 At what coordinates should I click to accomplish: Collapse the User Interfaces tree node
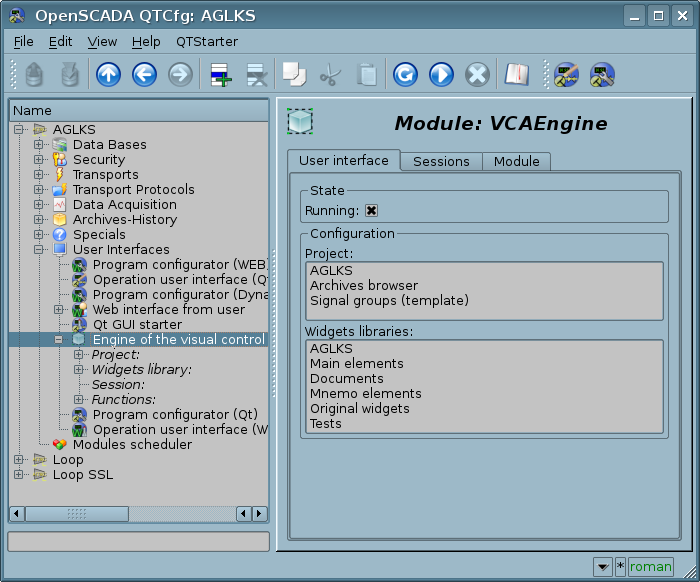point(39,250)
